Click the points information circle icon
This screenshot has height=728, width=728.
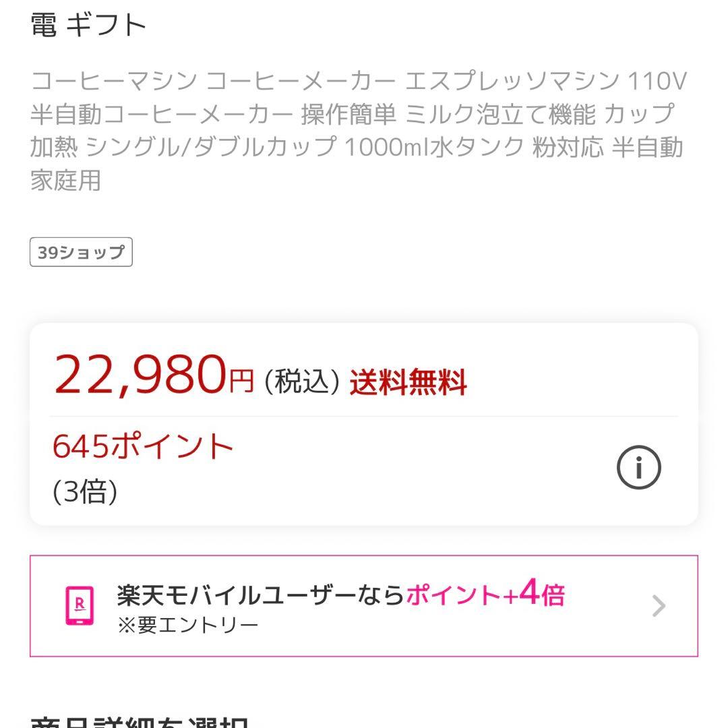point(638,467)
